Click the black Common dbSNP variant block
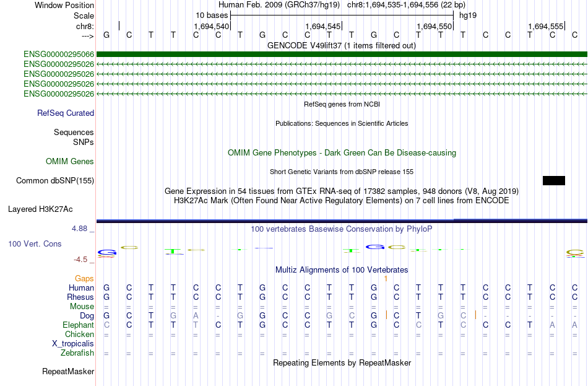Screen dimensions: 588x386 pyautogui.click(x=553, y=181)
